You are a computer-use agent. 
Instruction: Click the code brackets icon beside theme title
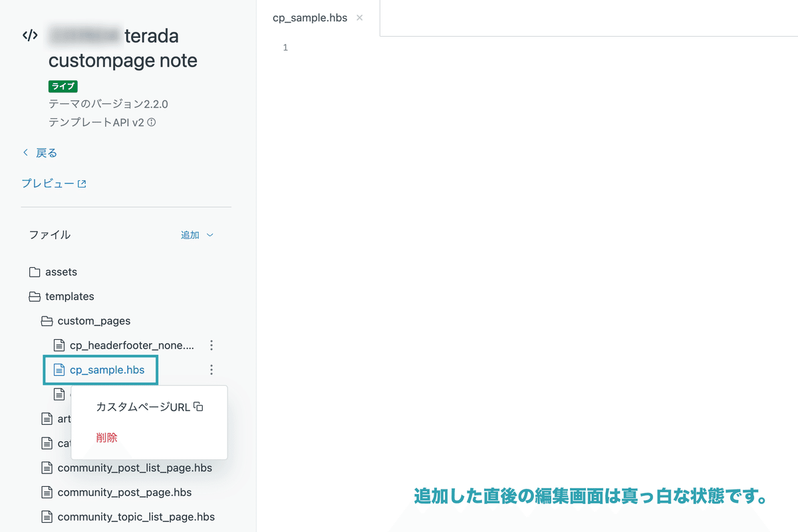pyautogui.click(x=30, y=36)
